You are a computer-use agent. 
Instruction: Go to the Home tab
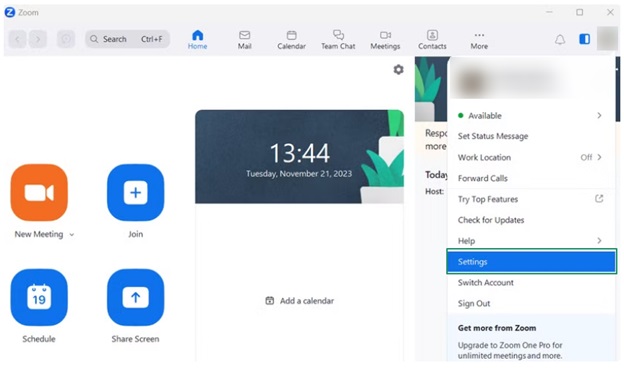pos(197,39)
